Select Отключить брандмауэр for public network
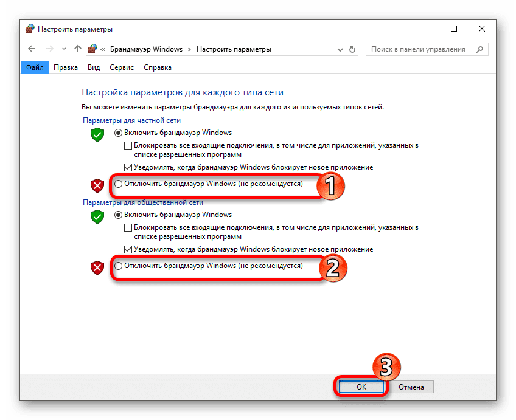516x420 pixels. pyautogui.click(x=208, y=266)
